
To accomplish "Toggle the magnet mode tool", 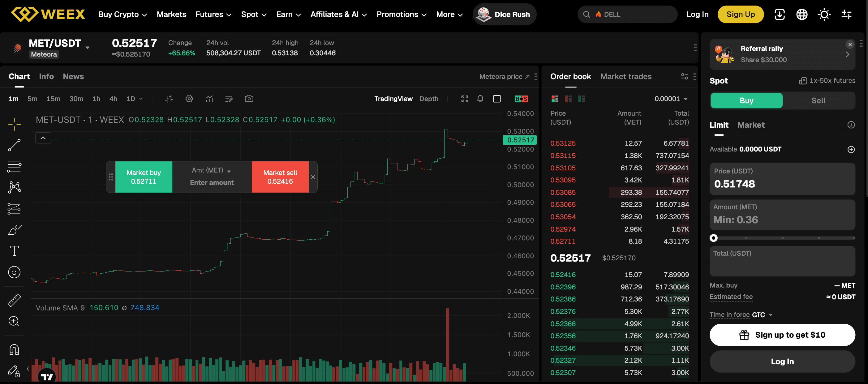I will click(x=15, y=350).
